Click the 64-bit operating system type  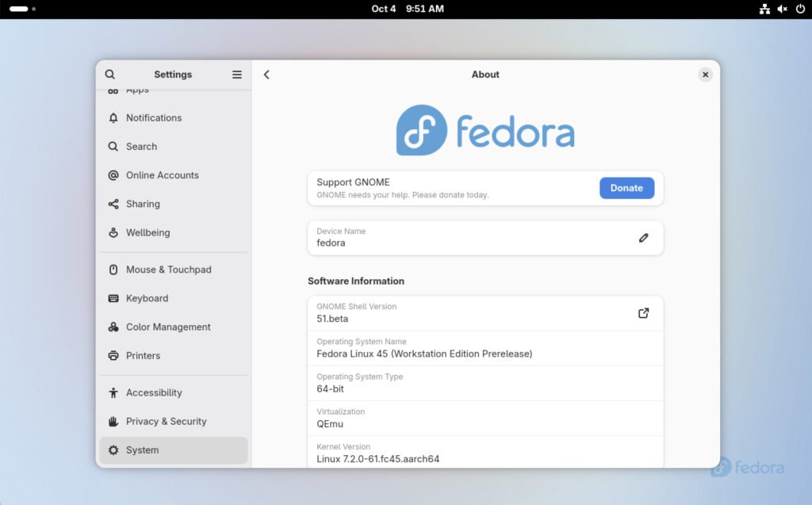tap(331, 389)
